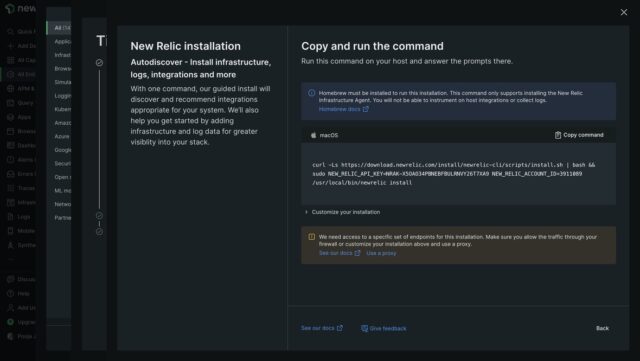The height and width of the screenshot is (361, 640).
Task: Click the top checkmark step in the progress line
Action: tap(99, 62)
